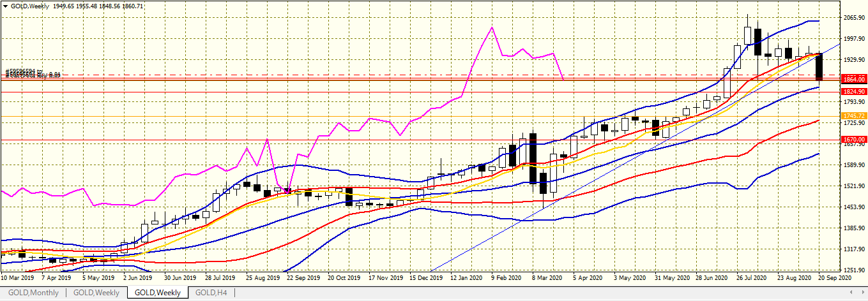The width and height of the screenshot is (868, 301).
Task: Click the active GOLD,Weekly tab
Action: point(157,293)
